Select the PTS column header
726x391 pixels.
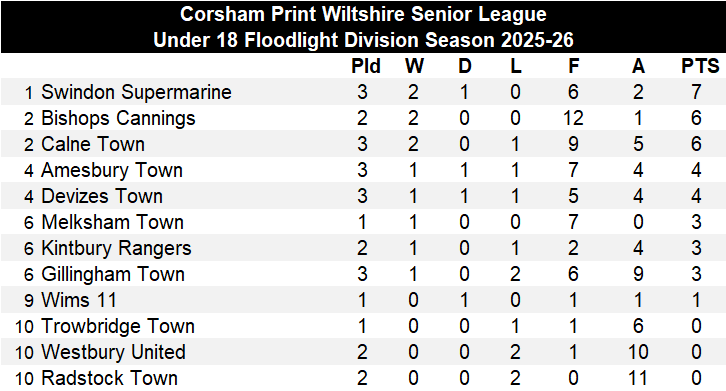(x=700, y=66)
